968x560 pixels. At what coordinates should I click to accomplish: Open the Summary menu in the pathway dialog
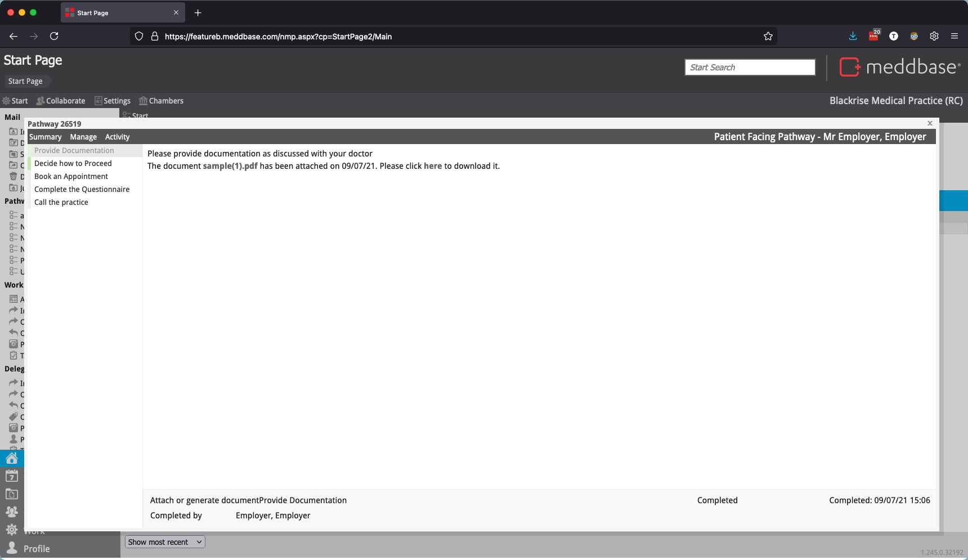[x=45, y=137]
